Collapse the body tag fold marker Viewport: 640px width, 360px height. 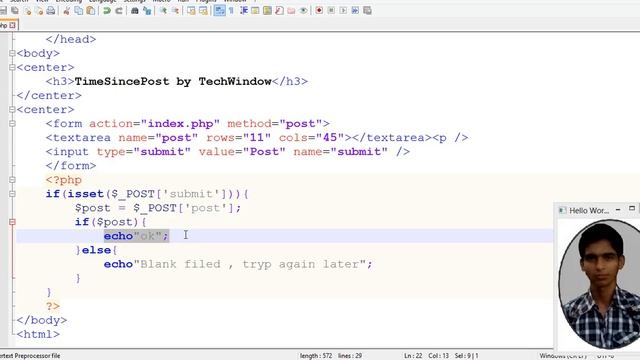point(12,53)
